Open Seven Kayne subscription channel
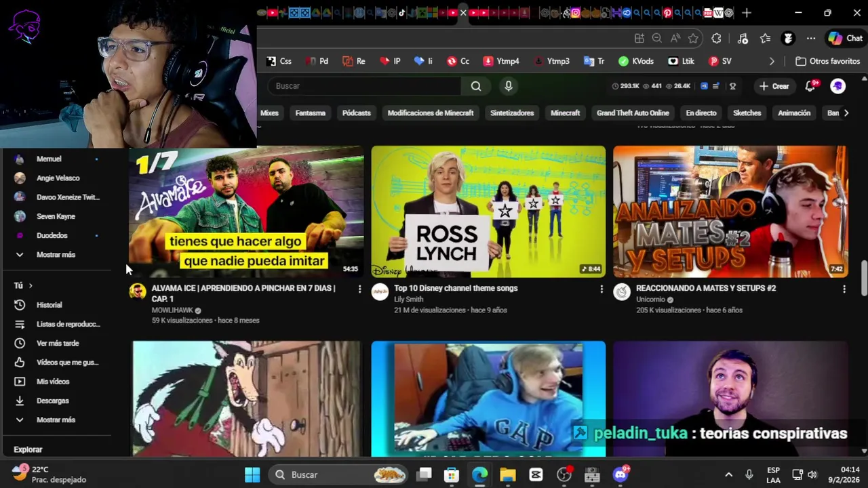The height and width of the screenshot is (488, 868). [56, 216]
